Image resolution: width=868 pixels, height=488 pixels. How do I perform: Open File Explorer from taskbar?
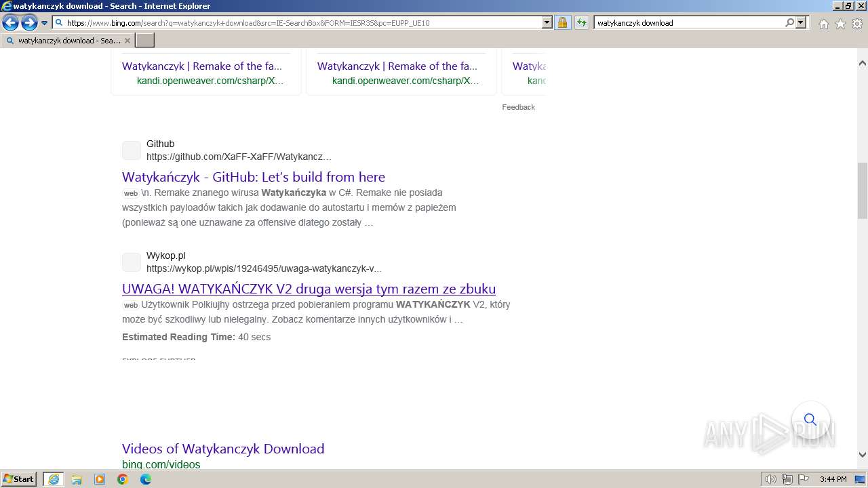pos(77,479)
